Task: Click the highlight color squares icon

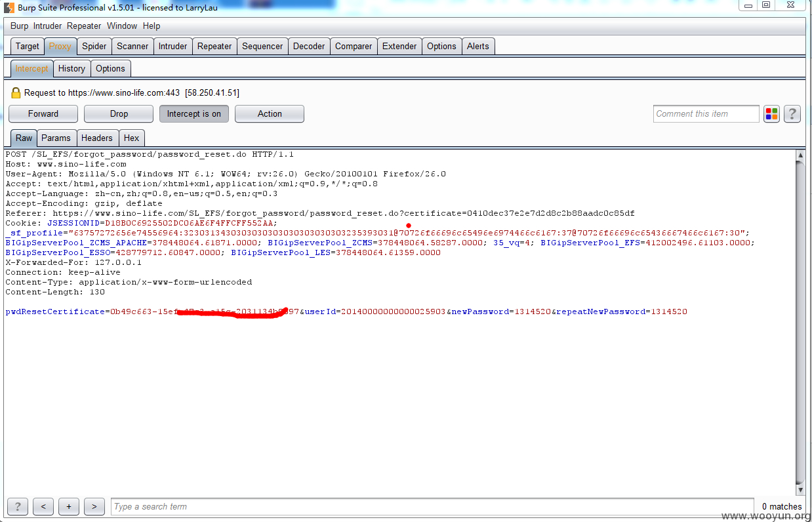Action: [x=771, y=114]
